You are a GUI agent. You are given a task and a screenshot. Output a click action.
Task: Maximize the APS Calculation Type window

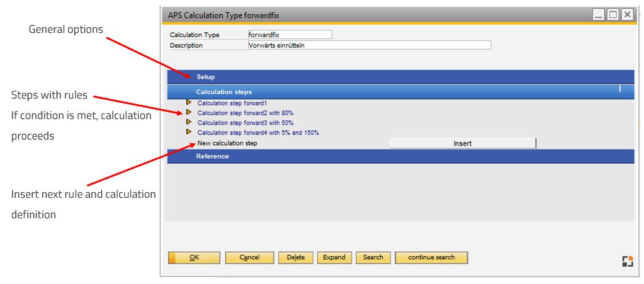pos(613,14)
